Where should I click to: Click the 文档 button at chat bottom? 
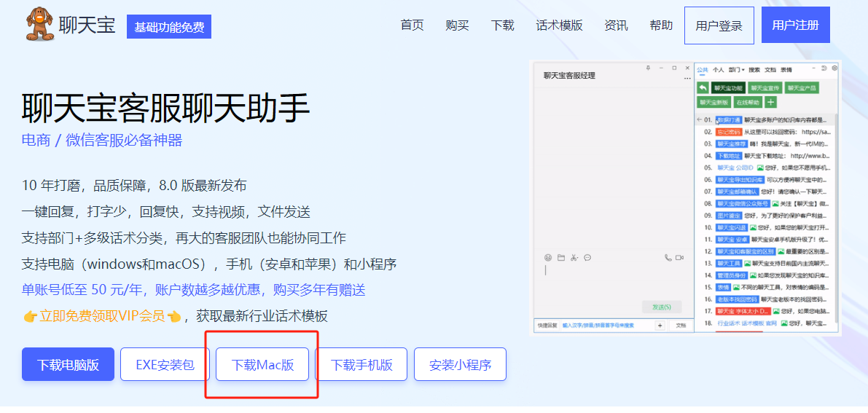click(x=681, y=326)
